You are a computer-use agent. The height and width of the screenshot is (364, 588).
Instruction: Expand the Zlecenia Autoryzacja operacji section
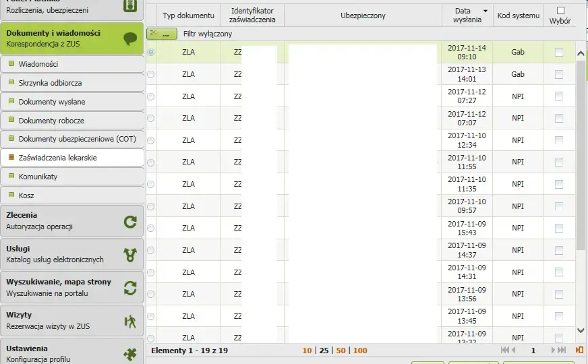pos(72,221)
